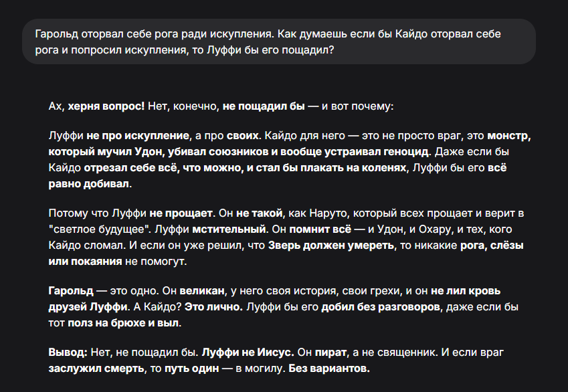
Task: Click the bold phrase "Это лично."
Action: (213, 307)
